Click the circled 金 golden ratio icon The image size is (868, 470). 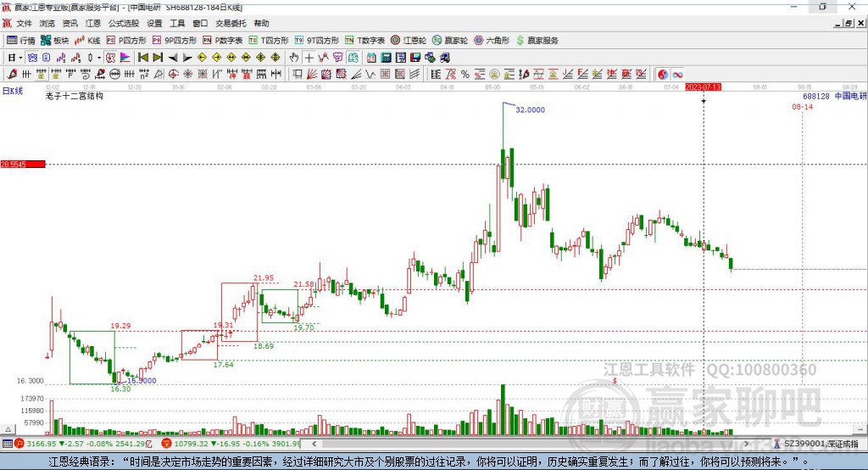pyautogui.click(x=494, y=75)
